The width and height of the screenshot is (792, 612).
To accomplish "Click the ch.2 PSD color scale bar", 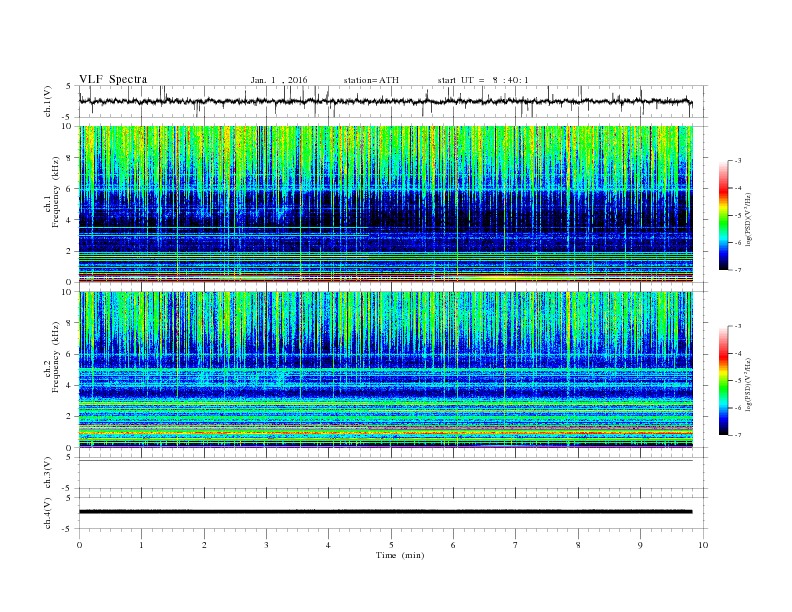I will (x=723, y=380).
